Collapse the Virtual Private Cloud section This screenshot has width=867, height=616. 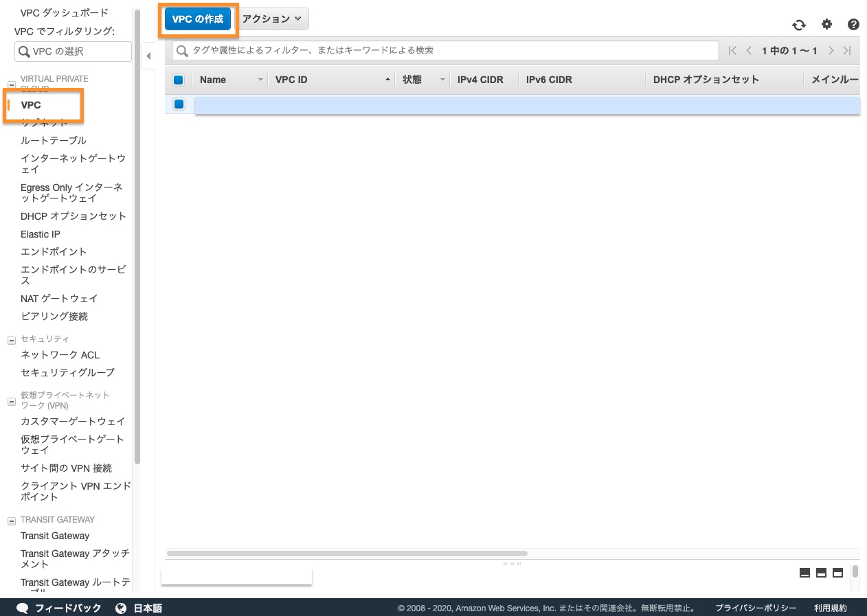pyautogui.click(x=11, y=84)
